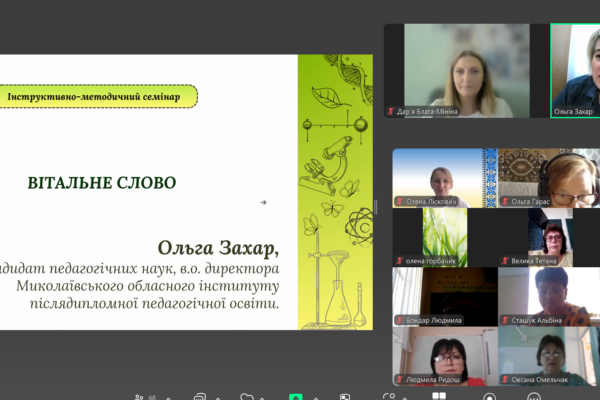The width and height of the screenshot is (600, 400).
Task: Select Людмила Ридош video tile
Action: coord(445,356)
